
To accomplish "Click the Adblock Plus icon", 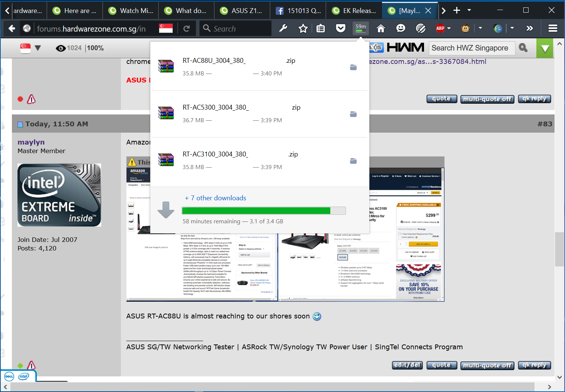I will pos(440,28).
